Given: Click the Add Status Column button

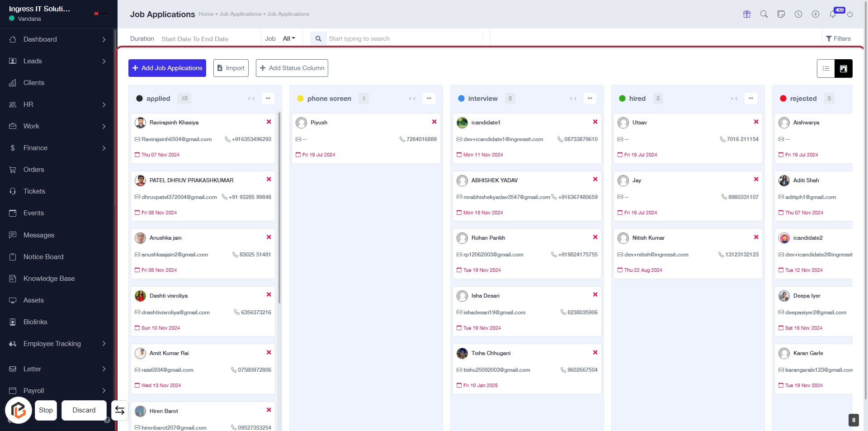Looking at the screenshot, I should click(292, 68).
